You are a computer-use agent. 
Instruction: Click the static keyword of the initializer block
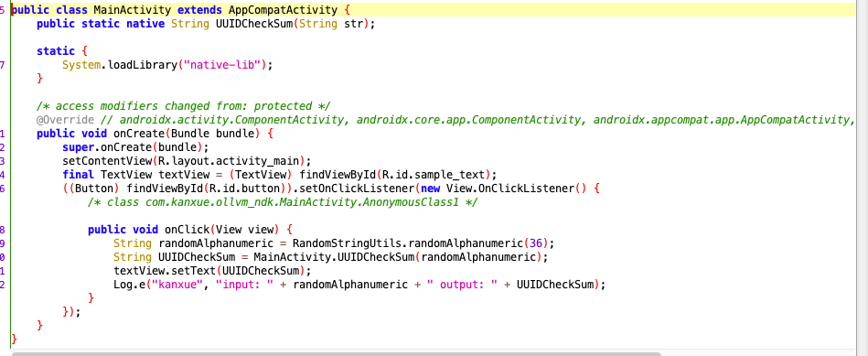(56, 51)
